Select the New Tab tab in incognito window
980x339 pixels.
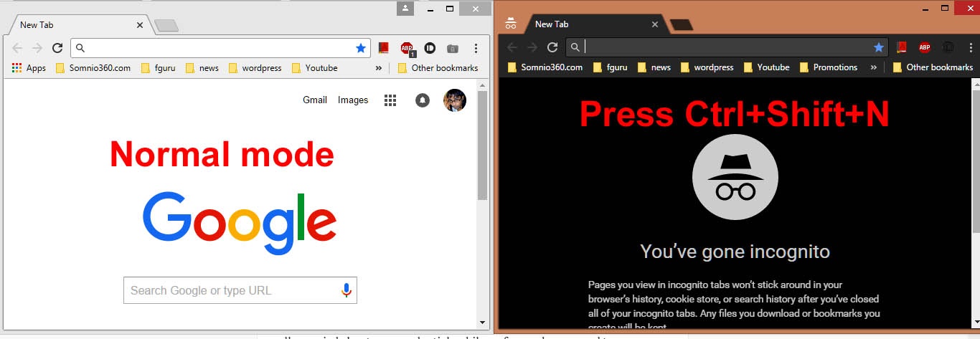point(595,24)
